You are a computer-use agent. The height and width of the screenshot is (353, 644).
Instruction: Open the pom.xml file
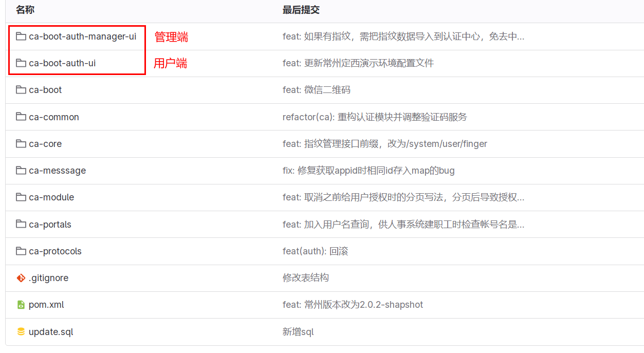pos(46,305)
